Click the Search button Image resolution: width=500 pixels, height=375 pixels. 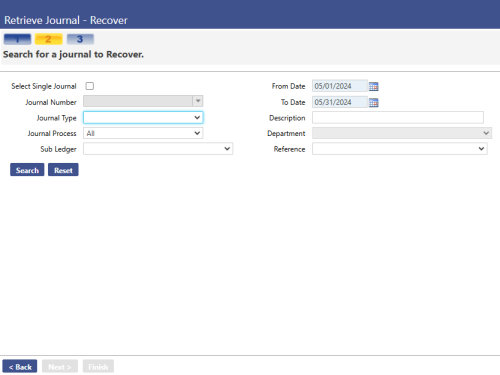(27, 170)
